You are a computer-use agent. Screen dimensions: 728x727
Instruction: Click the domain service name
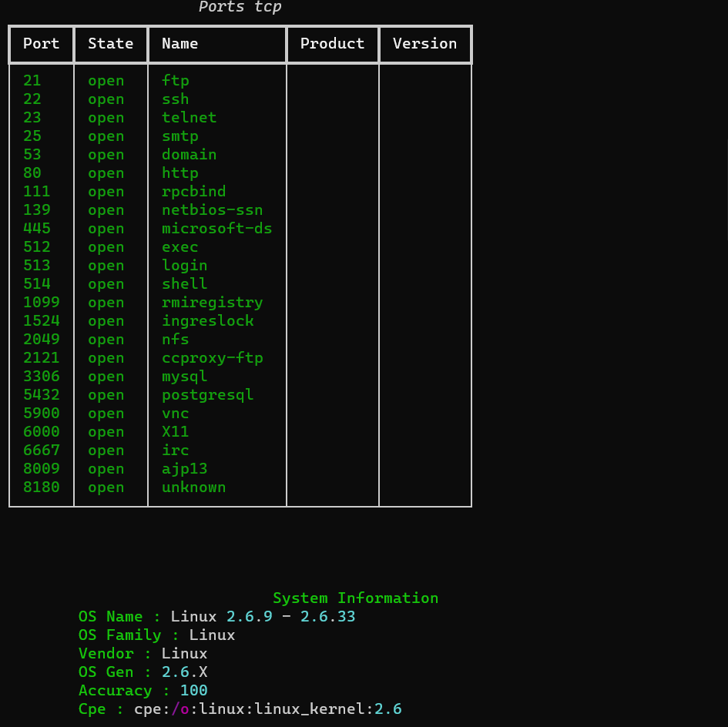[189, 155]
